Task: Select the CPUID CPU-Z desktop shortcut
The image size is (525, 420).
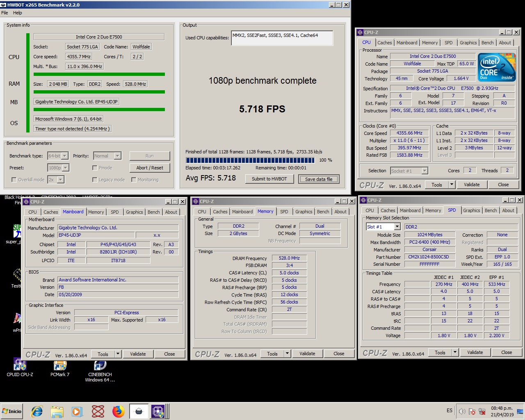Action: point(20,367)
